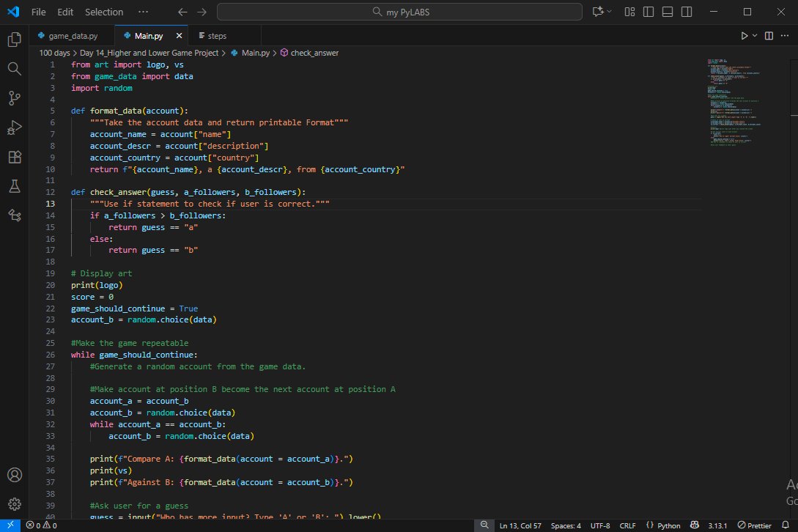Click on 'while game_should_continue:' line
The image size is (798, 532).
(x=134, y=355)
